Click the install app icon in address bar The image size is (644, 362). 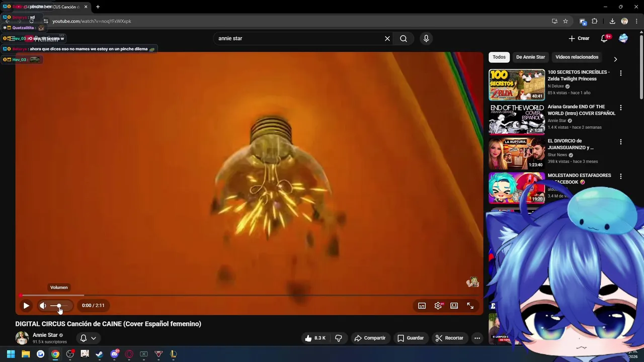[x=554, y=21]
